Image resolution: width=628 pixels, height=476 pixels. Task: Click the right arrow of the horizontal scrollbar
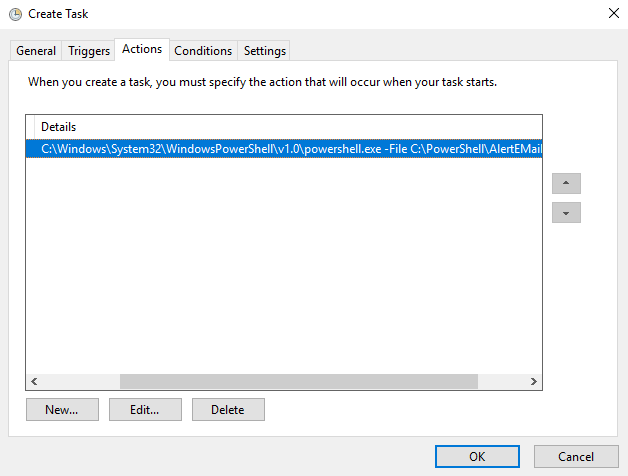coord(533,381)
